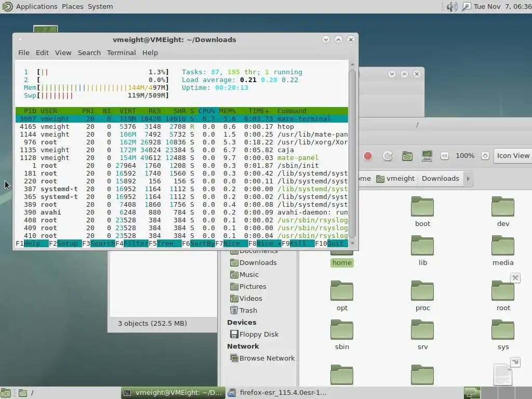This screenshot has height=399, width=532.
Task: Click the 100% zoom level label
Action: 465,156
